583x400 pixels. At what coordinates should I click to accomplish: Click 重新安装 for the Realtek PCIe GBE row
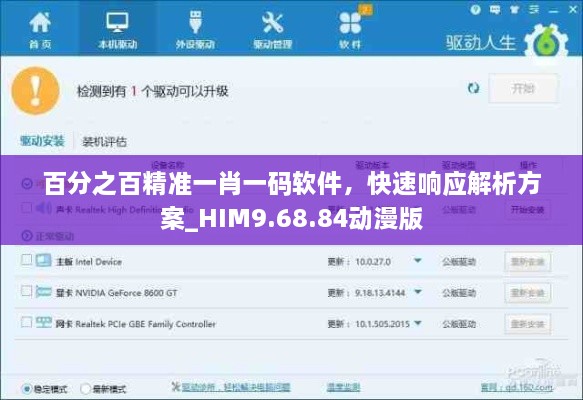tap(527, 324)
